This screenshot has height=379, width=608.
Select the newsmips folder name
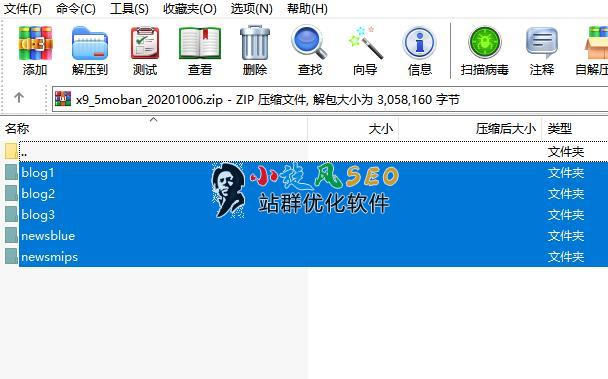[50, 256]
